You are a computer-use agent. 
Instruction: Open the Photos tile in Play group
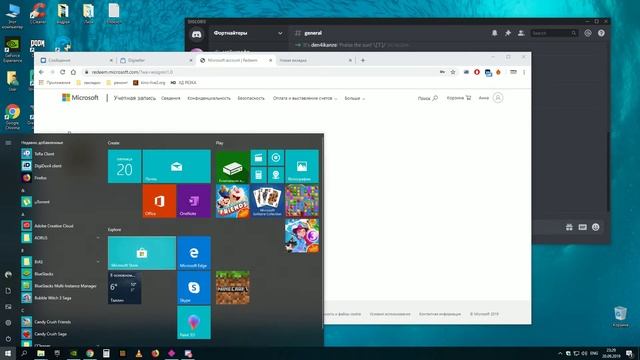pyautogui.click(x=302, y=167)
